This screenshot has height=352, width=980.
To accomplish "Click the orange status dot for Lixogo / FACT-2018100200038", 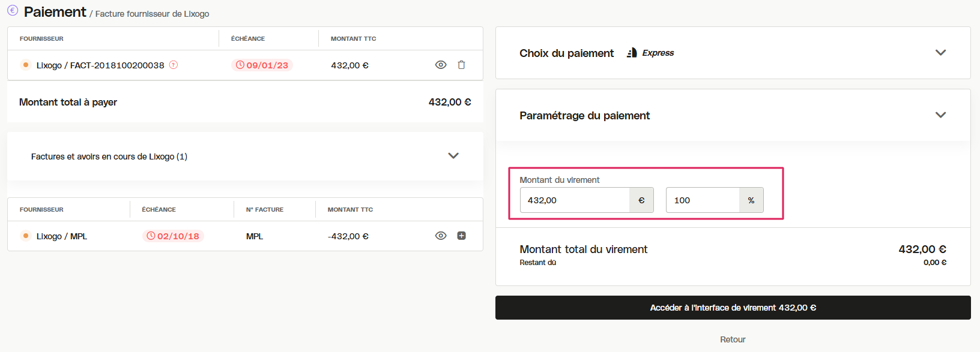I will pyautogui.click(x=26, y=65).
